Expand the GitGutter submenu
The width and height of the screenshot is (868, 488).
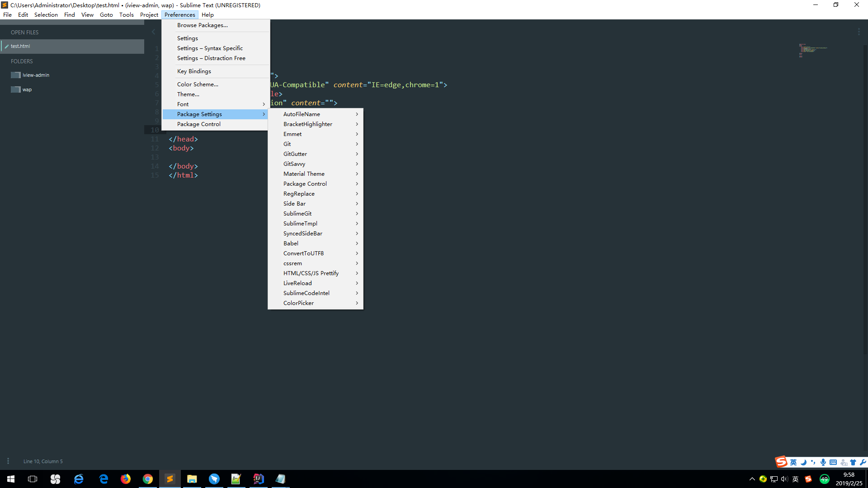point(316,154)
